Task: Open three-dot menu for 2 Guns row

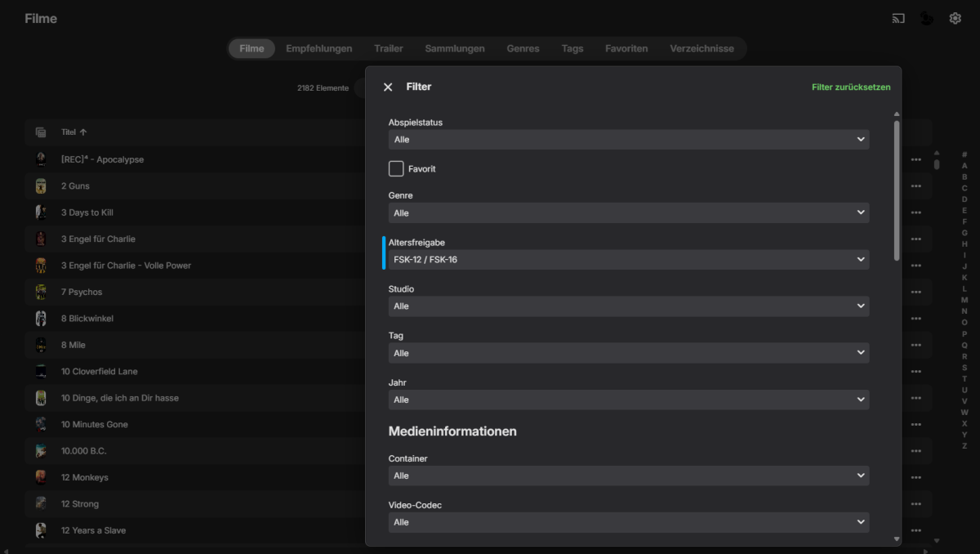Action: tap(915, 186)
